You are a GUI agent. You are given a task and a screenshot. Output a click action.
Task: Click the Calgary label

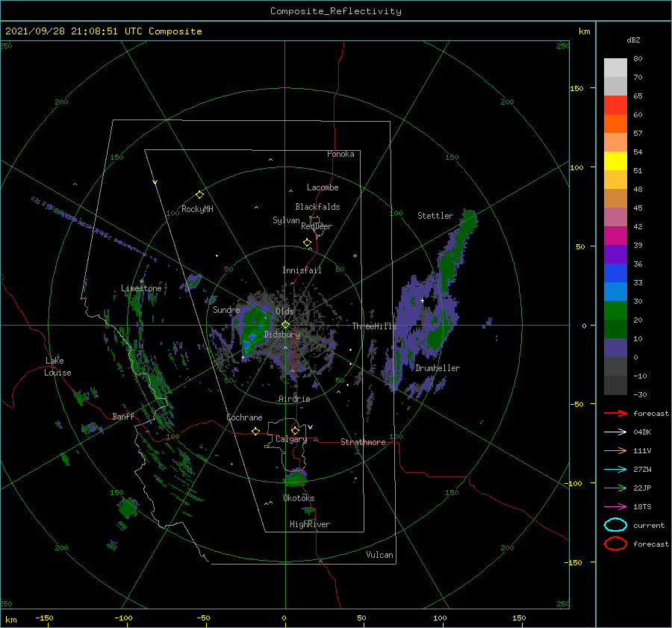291,439
